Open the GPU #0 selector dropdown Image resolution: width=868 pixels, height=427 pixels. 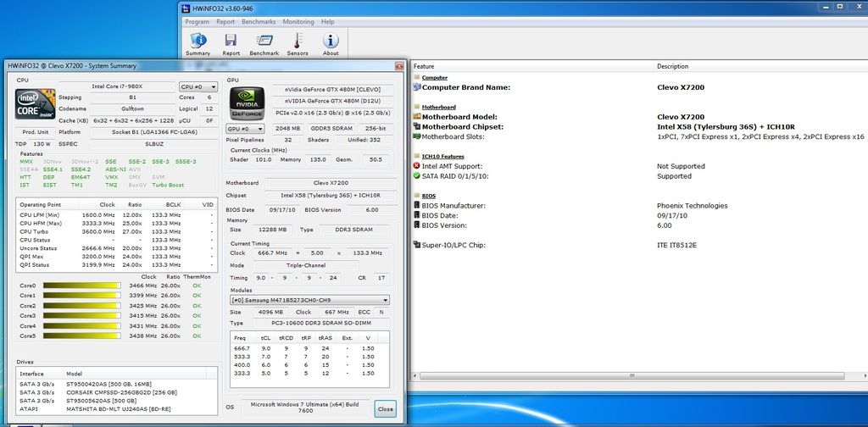245,129
